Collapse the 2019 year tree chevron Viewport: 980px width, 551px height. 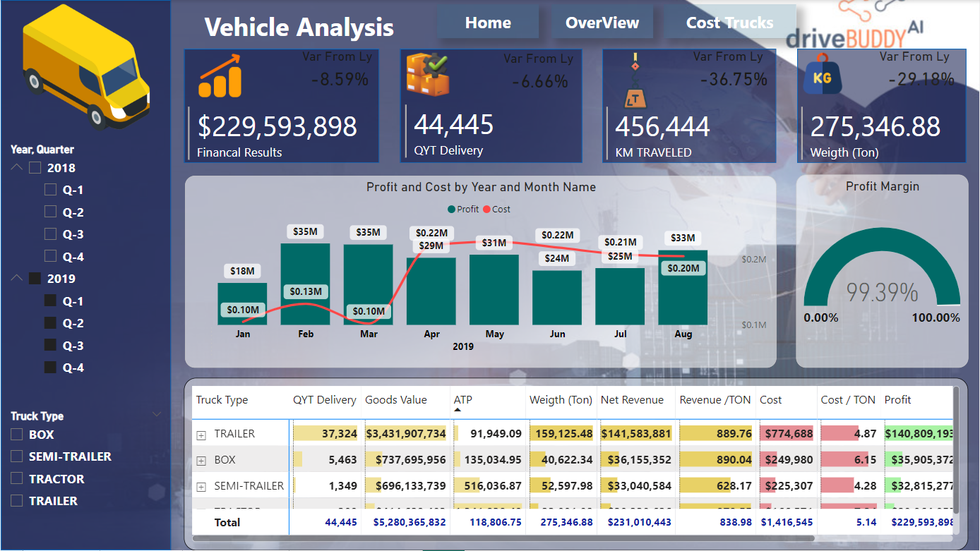17,279
